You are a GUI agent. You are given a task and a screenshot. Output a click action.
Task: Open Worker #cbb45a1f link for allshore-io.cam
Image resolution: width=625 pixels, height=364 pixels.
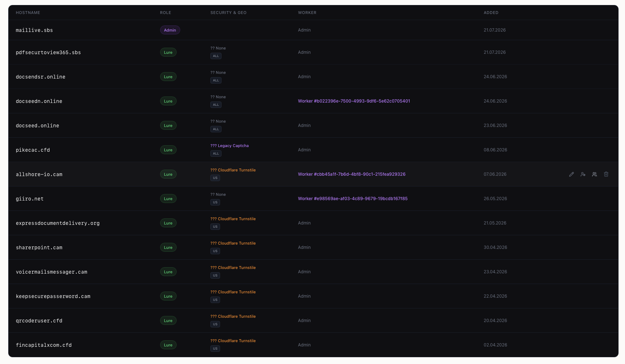[352, 174]
